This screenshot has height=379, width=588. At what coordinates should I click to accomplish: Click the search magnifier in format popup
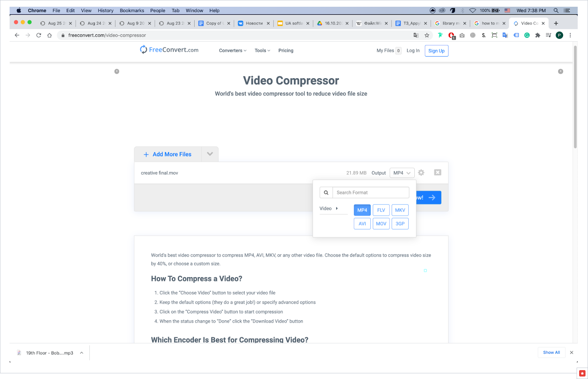[326, 193]
